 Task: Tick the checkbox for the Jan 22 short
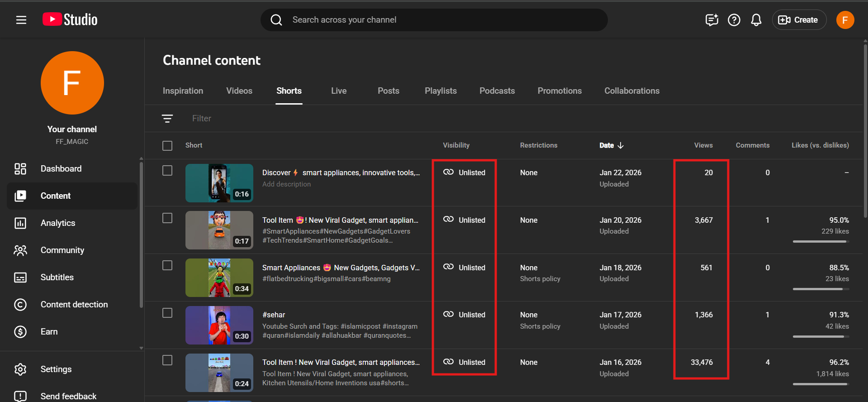(167, 171)
